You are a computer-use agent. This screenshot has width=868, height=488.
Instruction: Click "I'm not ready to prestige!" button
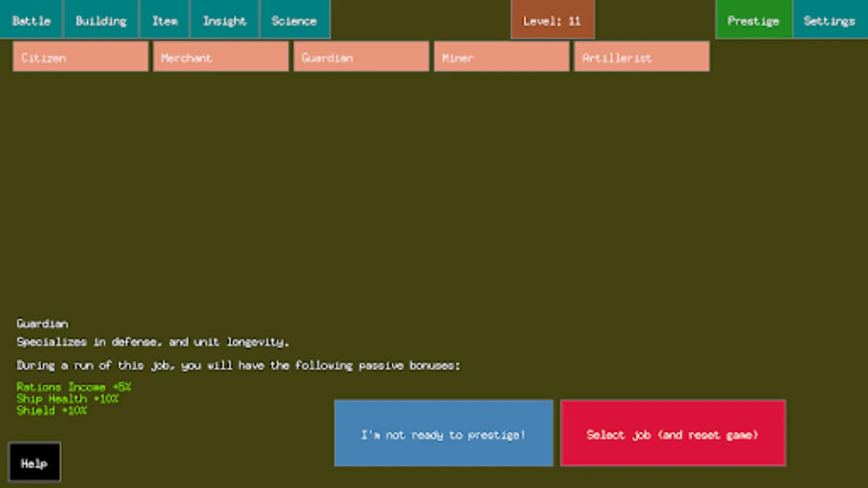click(444, 433)
